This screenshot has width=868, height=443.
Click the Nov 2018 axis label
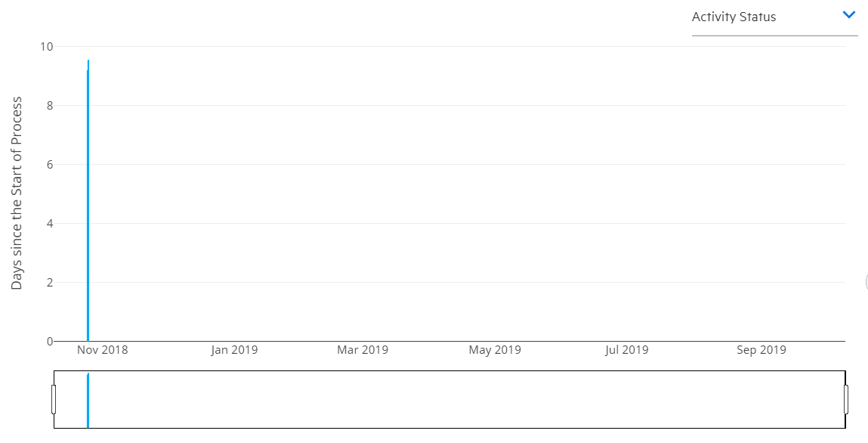click(x=103, y=349)
